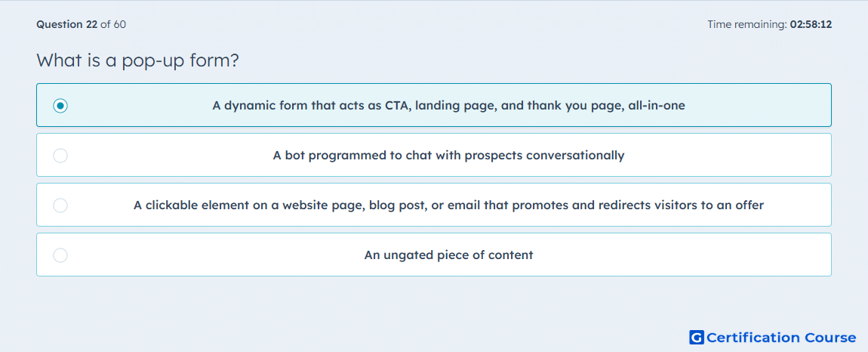
Task: Click the 02:58:12 countdown timer
Action: [x=811, y=24]
